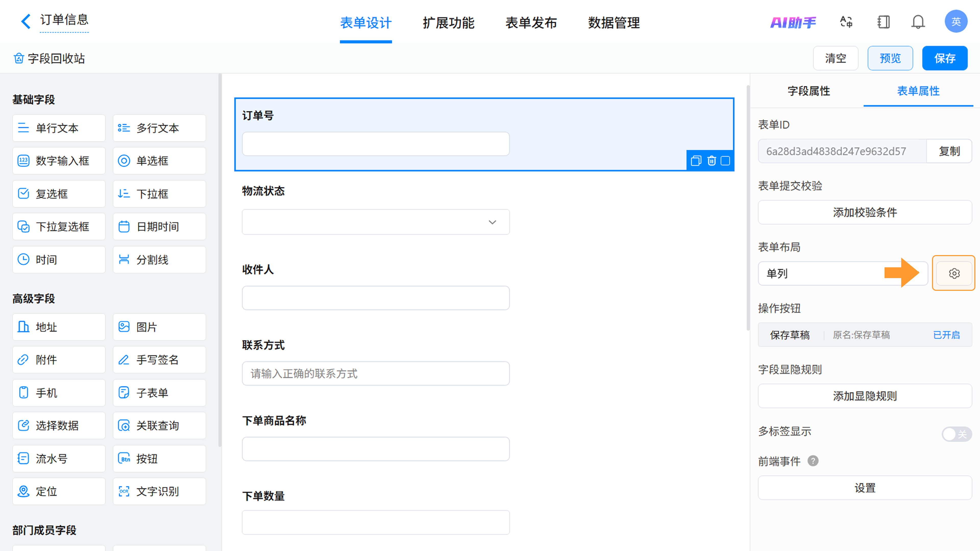Open the 字段回收站 recycle bin

point(49,59)
